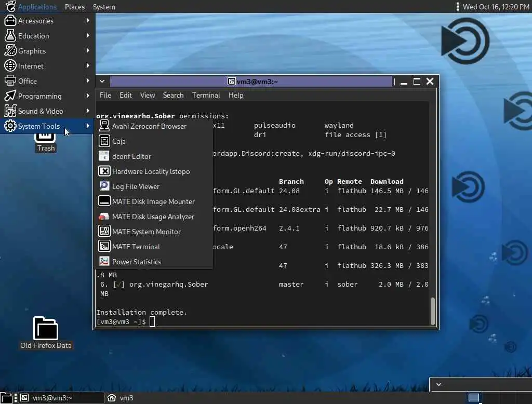Click the "Installation complete." text
Screen dimensions: 532x404
(141, 312)
